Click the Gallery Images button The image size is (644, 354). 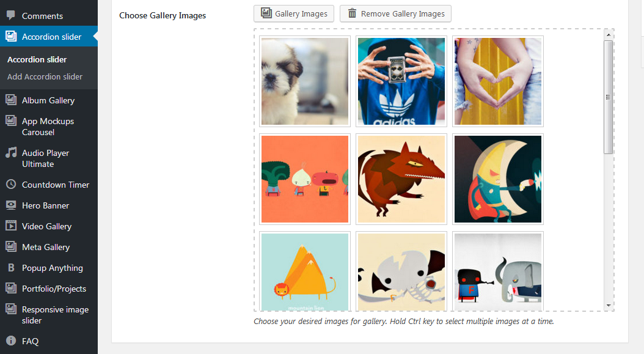[x=294, y=13]
